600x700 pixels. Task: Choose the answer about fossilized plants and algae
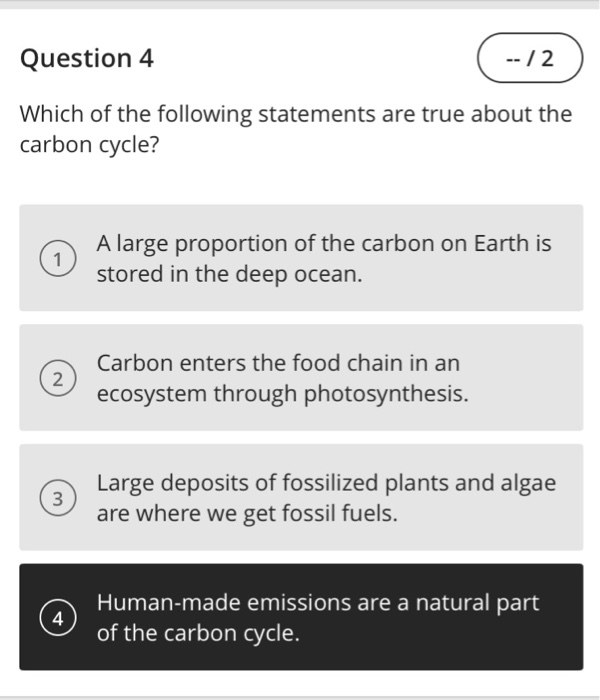coord(301,497)
